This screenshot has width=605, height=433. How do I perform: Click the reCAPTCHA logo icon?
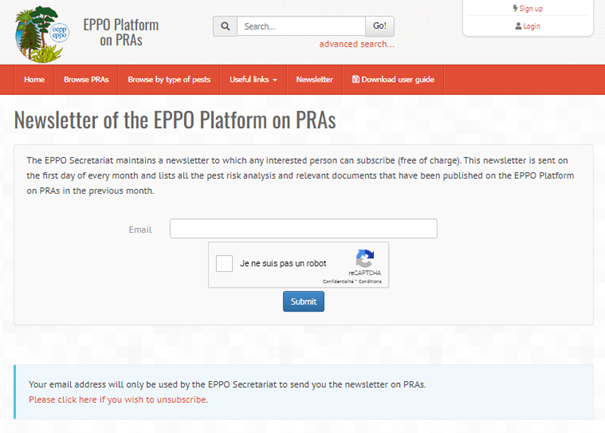[365, 258]
